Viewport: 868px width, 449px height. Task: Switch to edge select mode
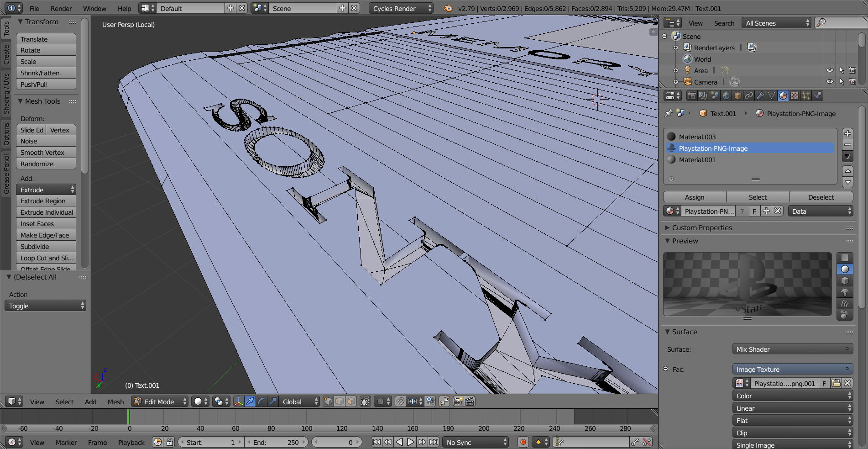pyautogui.click(x=340, y=401)
